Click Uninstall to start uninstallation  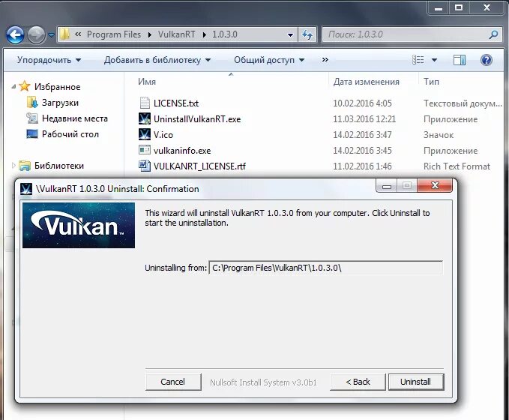point(415,382)
